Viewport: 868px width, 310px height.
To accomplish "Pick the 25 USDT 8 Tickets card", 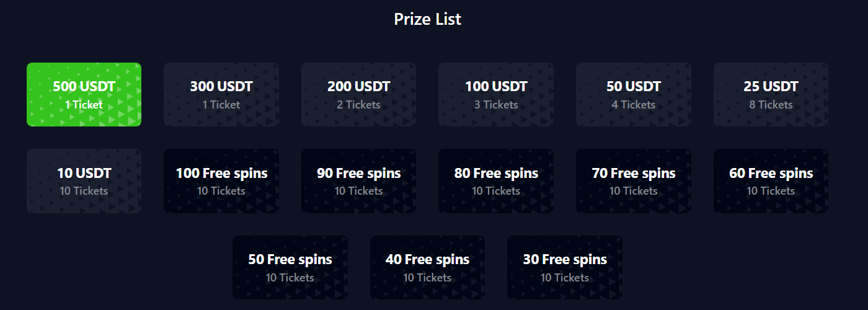I will click(x=771, y=94).
